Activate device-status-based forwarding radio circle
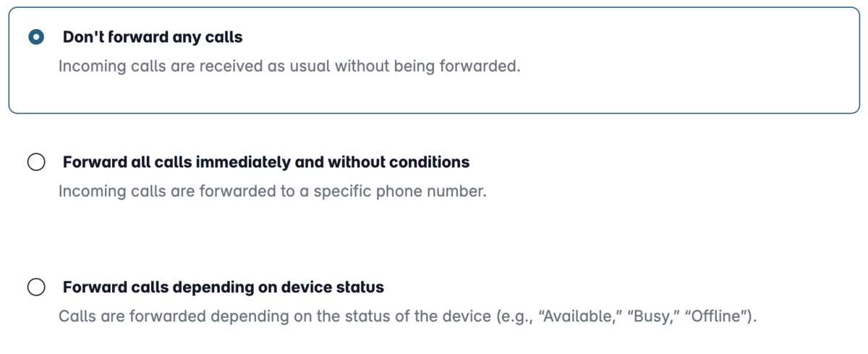Screen dimensions: 868x354 [x=36, y=287]
